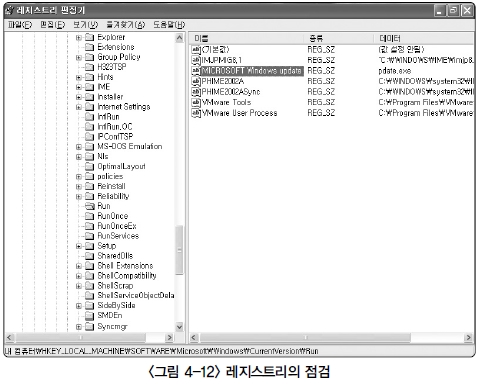The image size is (477, 386).
Task: Click the OptimalLayout folder icon
Action: (89, 166)
